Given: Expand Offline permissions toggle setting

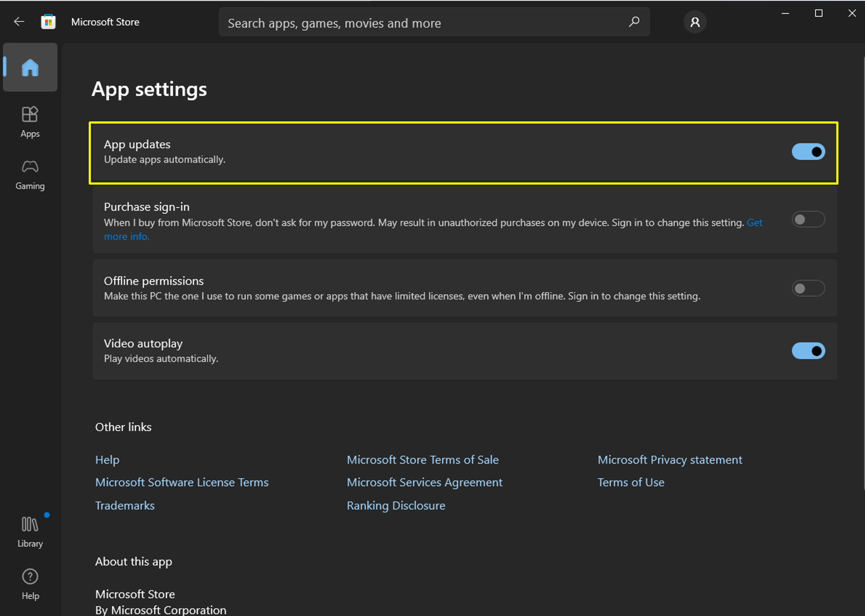Looking at the screenshot, I should point(810,287).
